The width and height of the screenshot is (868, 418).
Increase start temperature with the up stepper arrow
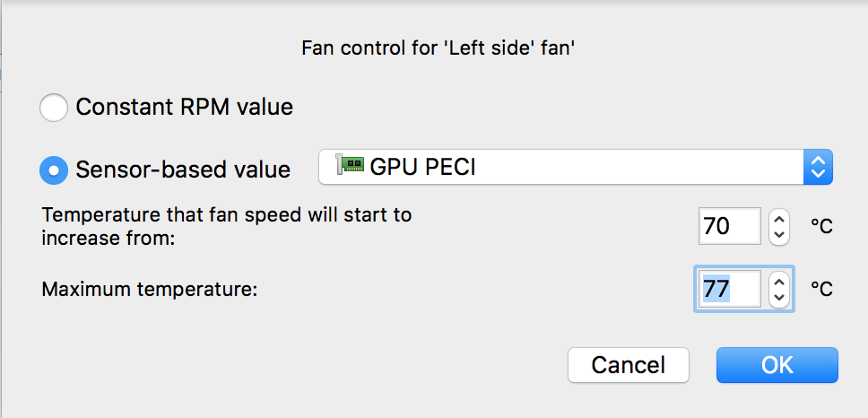779,219
